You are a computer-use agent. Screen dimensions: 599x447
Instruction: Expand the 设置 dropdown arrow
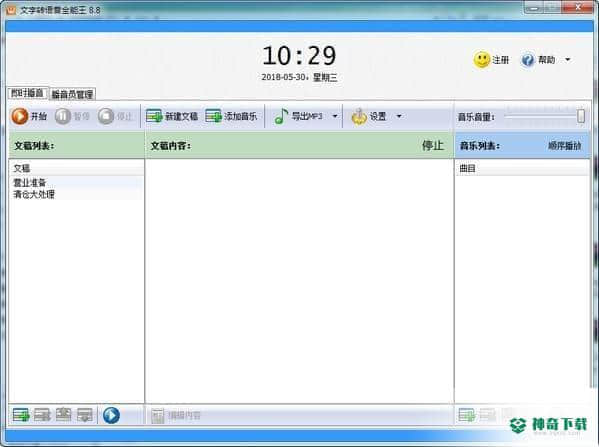coord(399,116)
